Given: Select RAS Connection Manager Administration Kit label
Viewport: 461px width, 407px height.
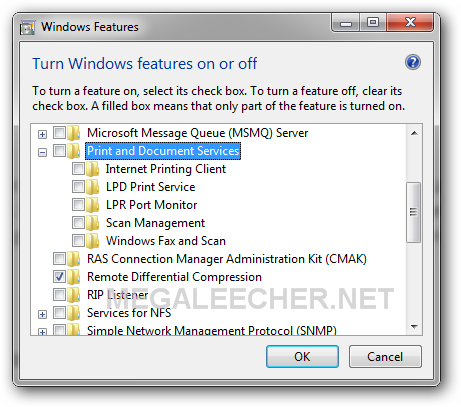Looking at the screenshot, I should coord(227,259).
